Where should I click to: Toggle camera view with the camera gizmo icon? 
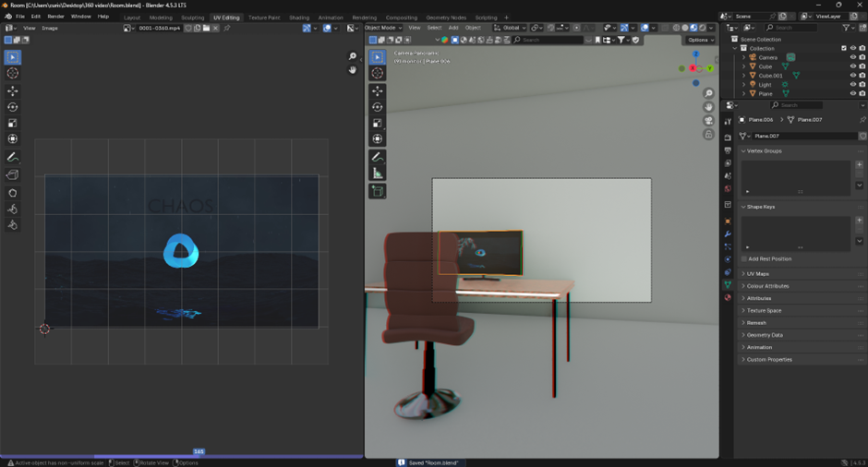(x=708, y=120)
